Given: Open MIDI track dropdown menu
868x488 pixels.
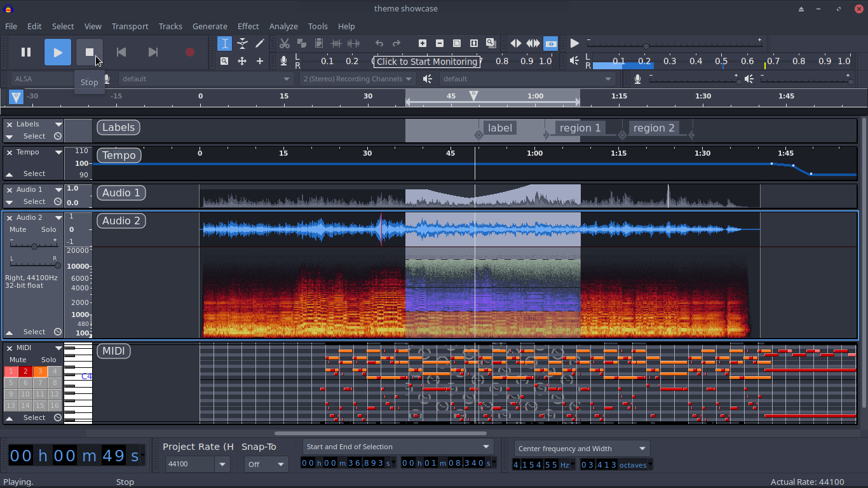Looking at the screenshot, I should tap(58, 348).
